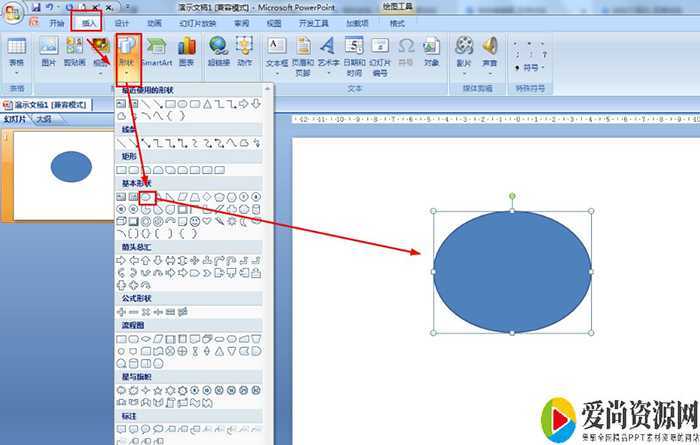The height and width of the screenshot is (445, 700).
Task: Choose the first rectangle under 矩形
Action: [x=121, y=170]
